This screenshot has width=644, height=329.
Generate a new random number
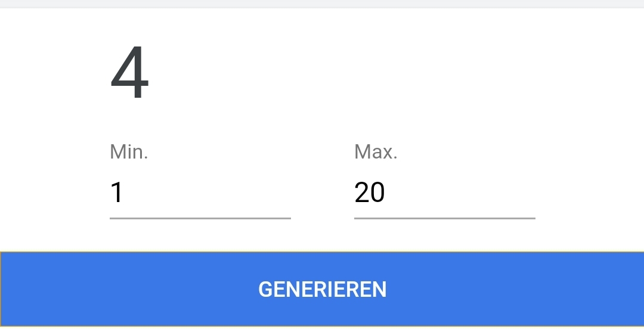322,289
